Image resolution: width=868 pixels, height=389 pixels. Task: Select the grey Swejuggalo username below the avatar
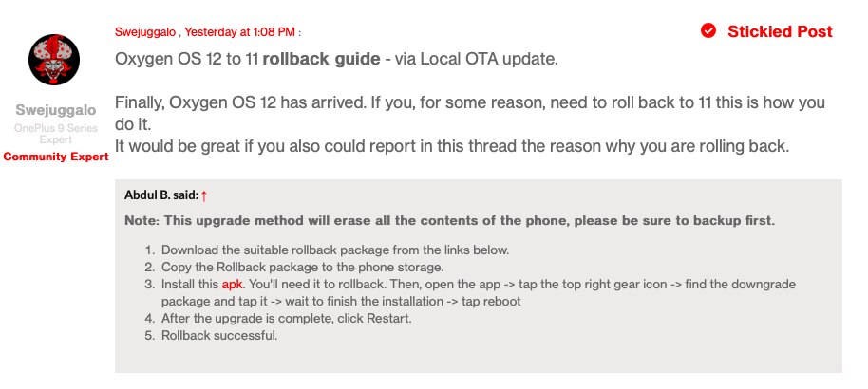click(x=55, y=110)
